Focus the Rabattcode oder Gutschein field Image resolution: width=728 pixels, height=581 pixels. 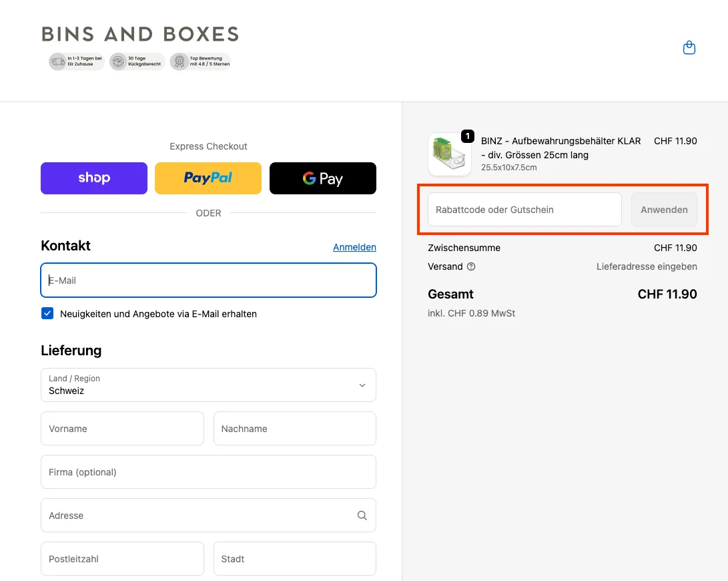coord(524,209)
